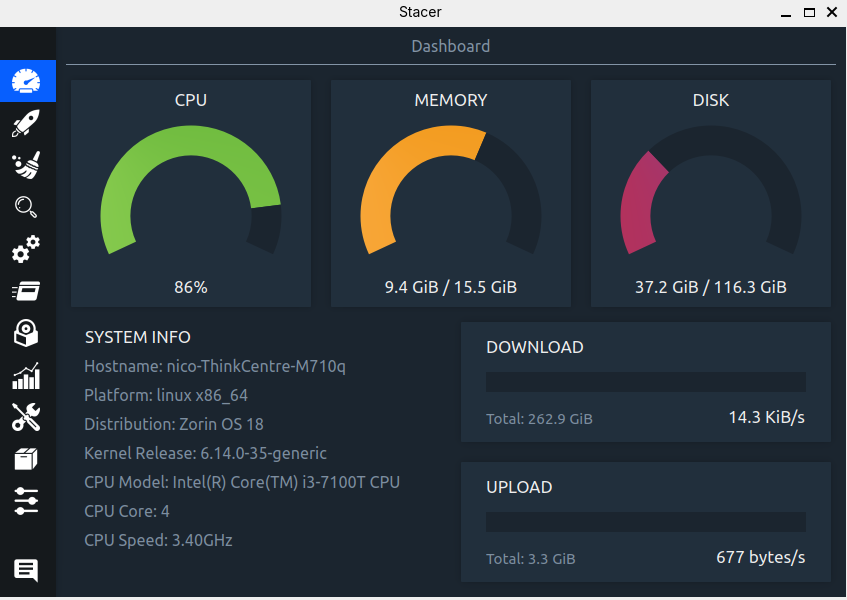Viewport: 847px width, 600px height.
Task: Open the Uninstaller disk icon in sidebar
Action: pos(27,333)
